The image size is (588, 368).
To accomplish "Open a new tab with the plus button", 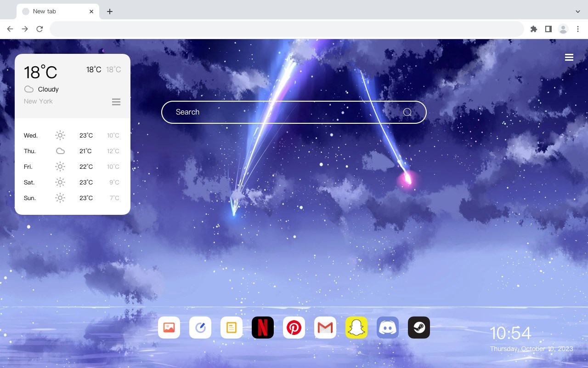I will coord(109,11).
